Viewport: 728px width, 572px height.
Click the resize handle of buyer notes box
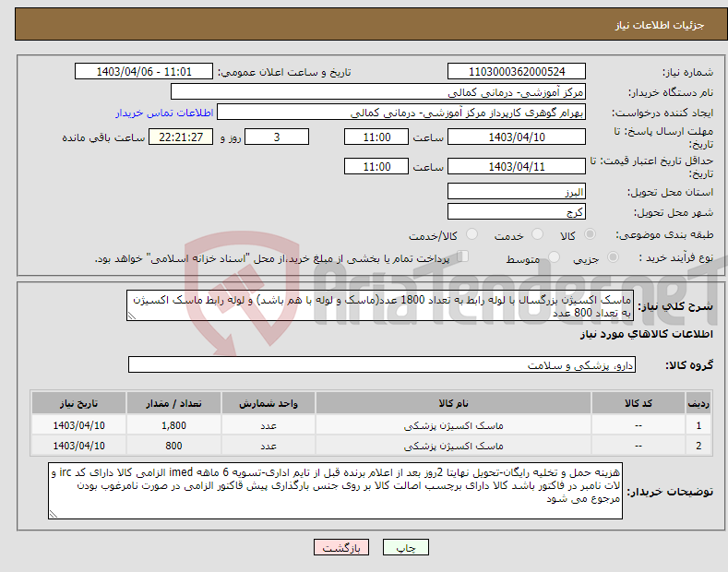(x=54, y=514)
